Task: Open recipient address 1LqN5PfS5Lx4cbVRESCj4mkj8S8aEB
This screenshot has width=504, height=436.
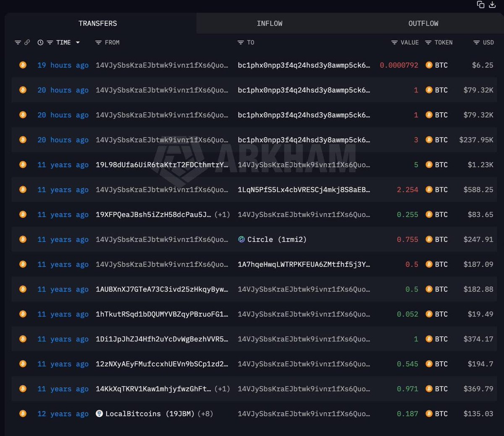Action: coord(304,190)
